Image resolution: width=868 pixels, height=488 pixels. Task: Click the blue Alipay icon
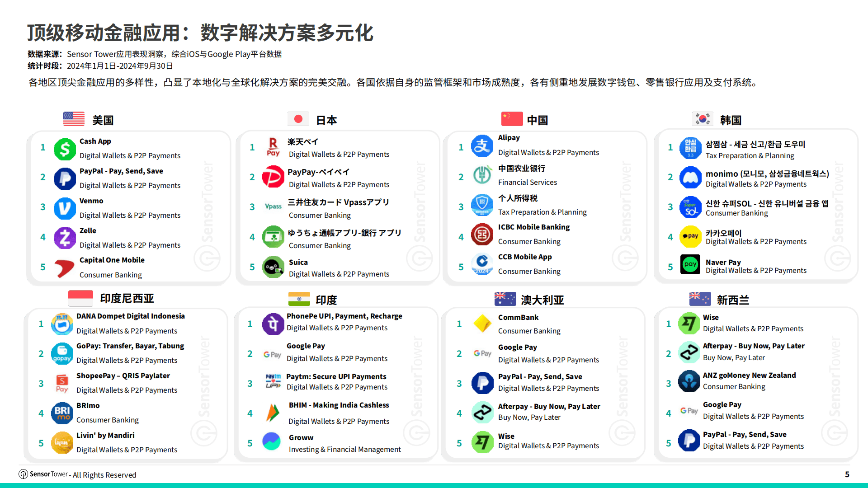pos(482,145)
